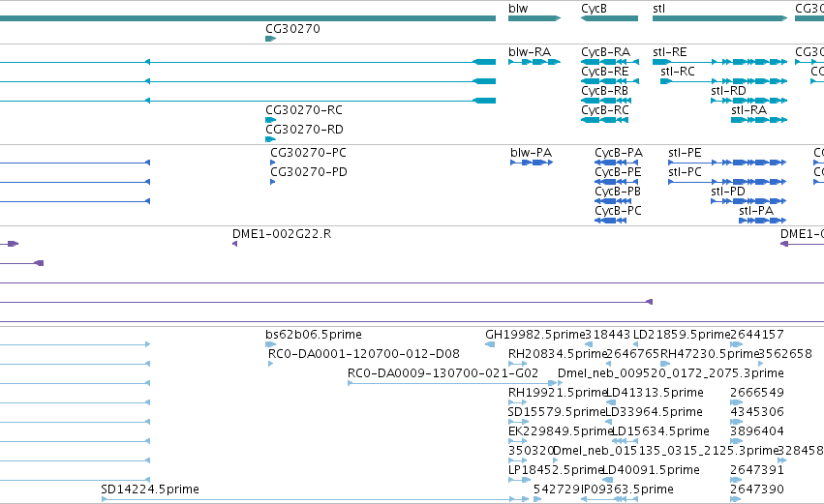Select the CycB-RA transcript label
824x504 pixels.
tap(605, 52)
